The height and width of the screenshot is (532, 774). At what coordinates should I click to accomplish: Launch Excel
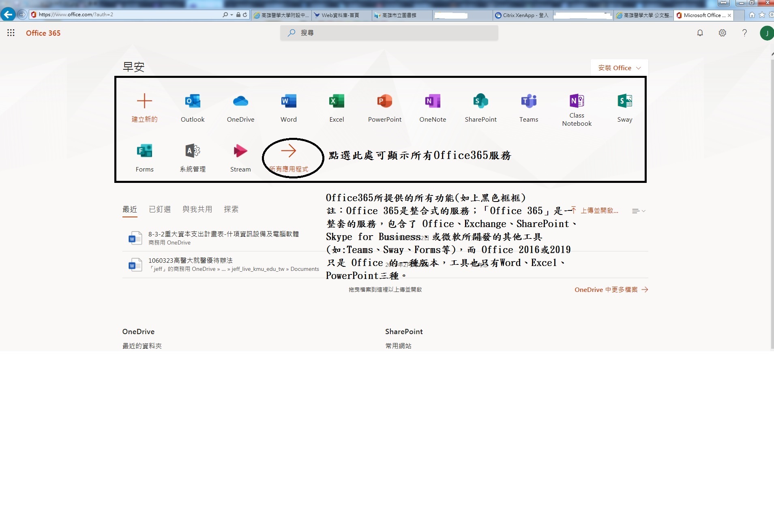tap(337, 108)
